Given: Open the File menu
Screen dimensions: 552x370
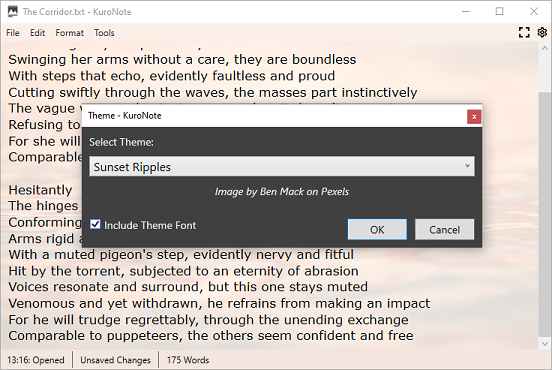Looking at the screenshot, I should [x=13, y=33].
